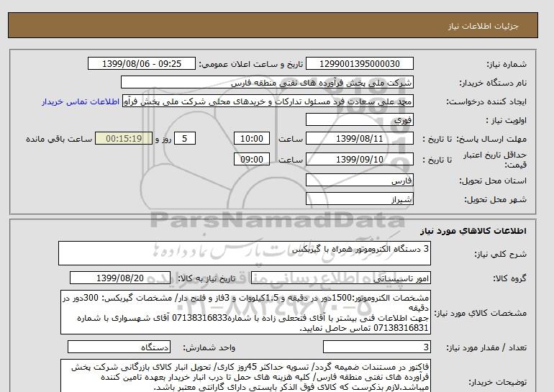Click the label شماره نیاز
The image size is (554, 392).
tap(507, 64)
